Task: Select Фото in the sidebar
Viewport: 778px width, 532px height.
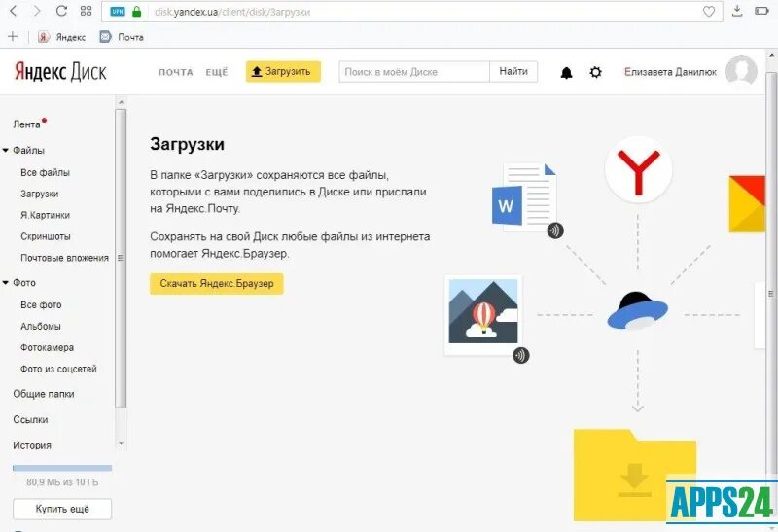Action: coord(24,283)
